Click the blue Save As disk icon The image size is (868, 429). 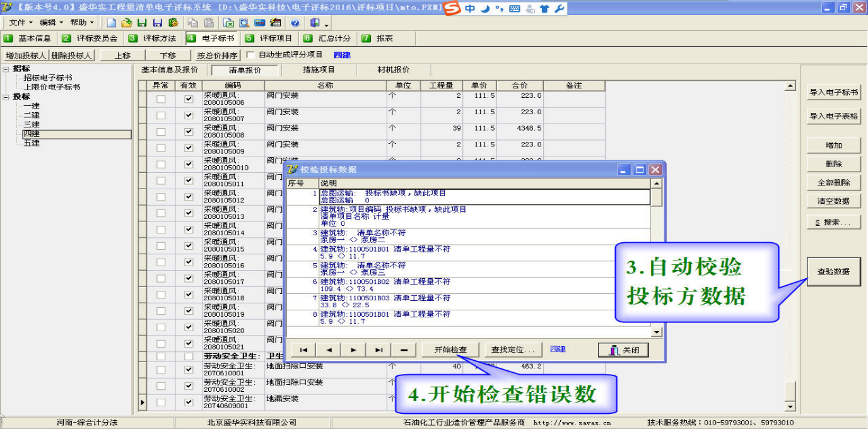point(158,23)
